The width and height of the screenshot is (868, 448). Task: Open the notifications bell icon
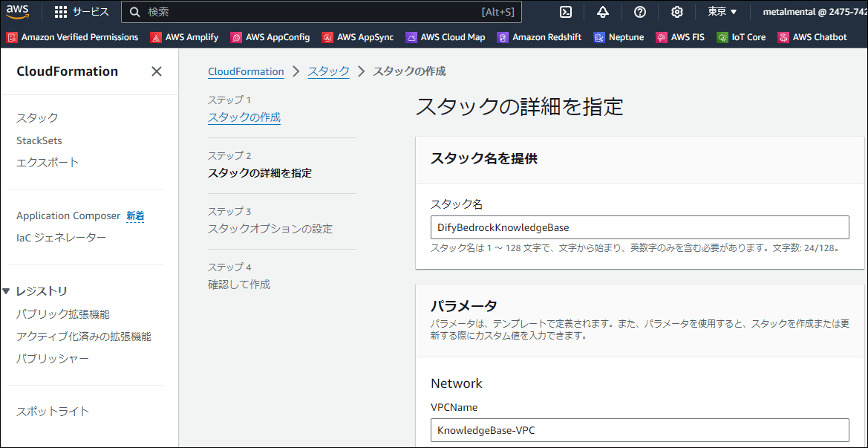[x=602, y=12]
